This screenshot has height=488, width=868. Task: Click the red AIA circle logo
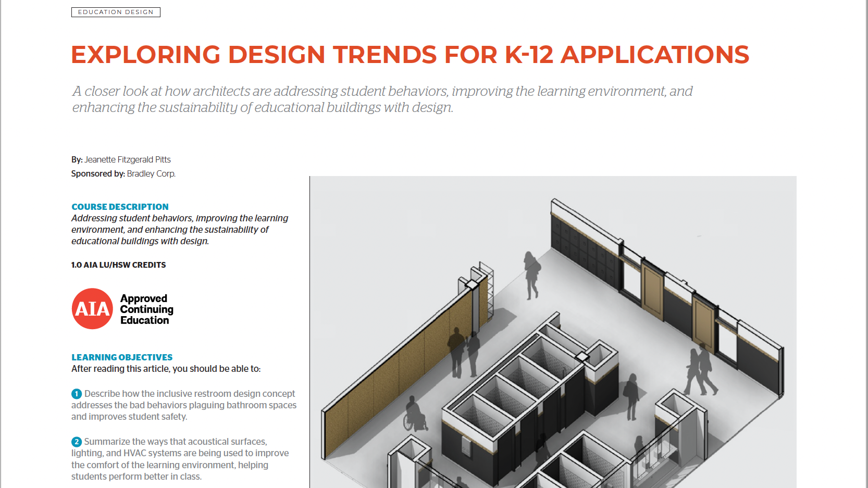[92, 309]
